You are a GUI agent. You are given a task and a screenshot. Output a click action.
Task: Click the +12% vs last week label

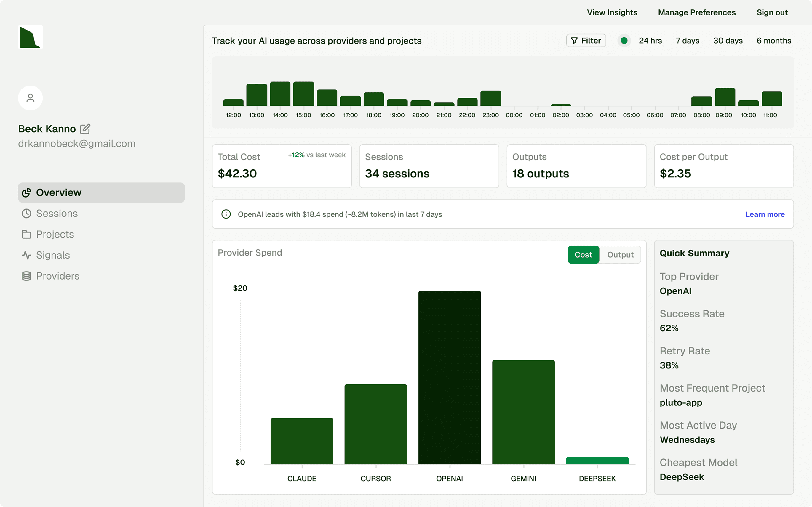[x=317, y=155]
